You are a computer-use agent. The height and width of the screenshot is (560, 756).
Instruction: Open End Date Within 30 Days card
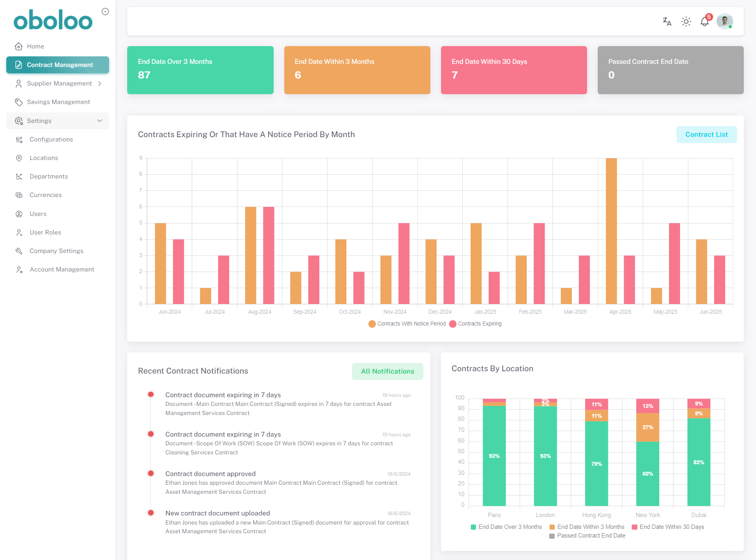(x=514, y=70)
